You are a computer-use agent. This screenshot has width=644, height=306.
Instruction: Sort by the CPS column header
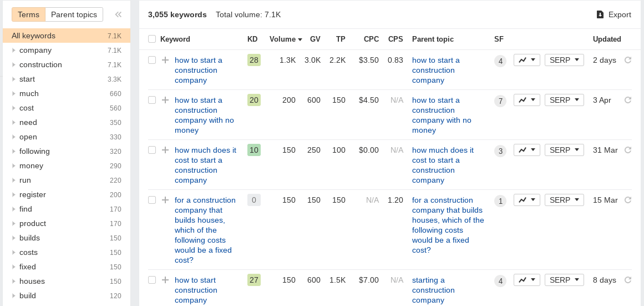pyautogui.click(x=395, y=39)
